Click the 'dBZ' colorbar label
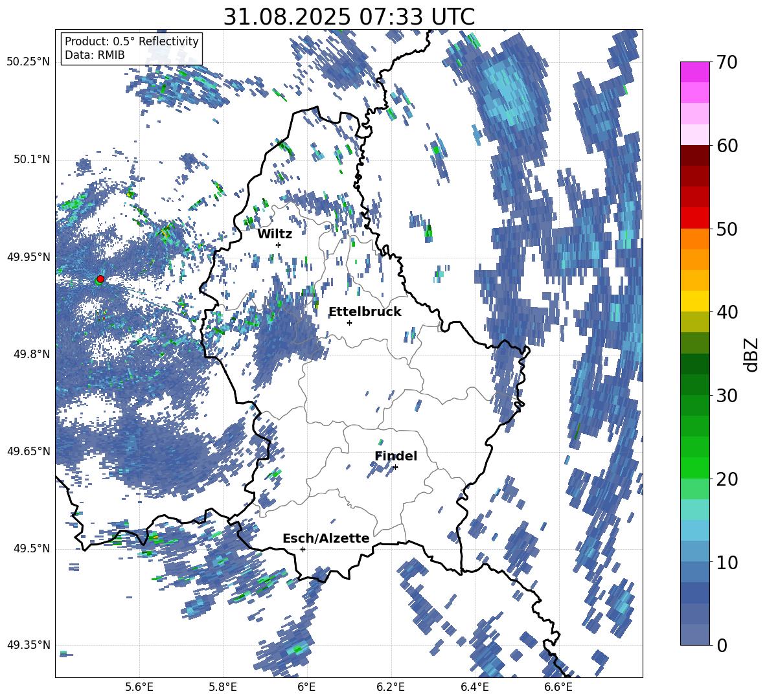The image size is (767, 700). click(752, 354)
